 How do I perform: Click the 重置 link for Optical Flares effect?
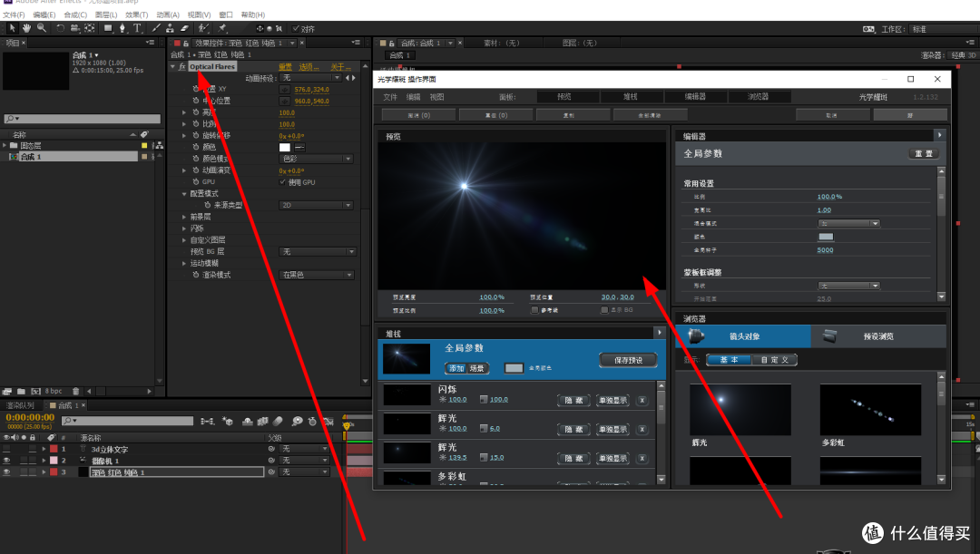point(285,67)
